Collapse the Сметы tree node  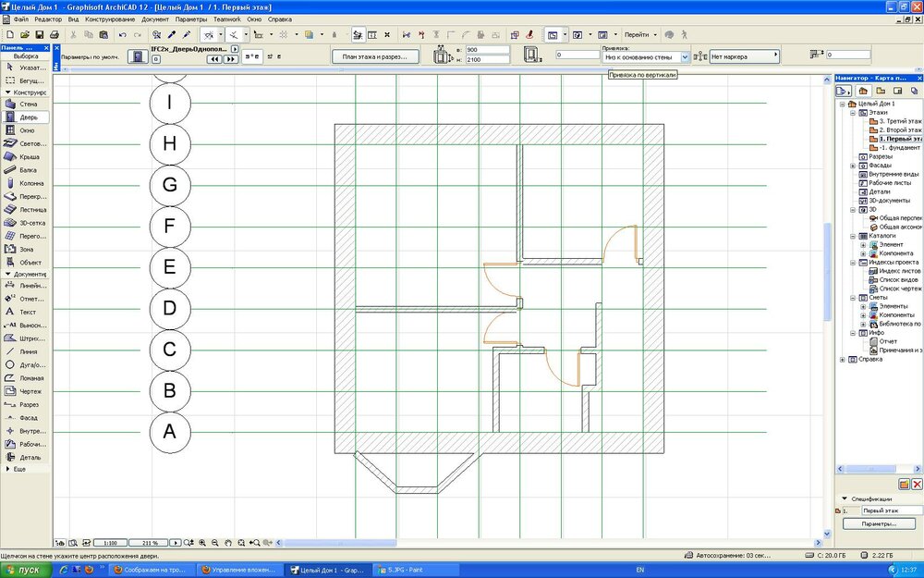click(853, 298)
